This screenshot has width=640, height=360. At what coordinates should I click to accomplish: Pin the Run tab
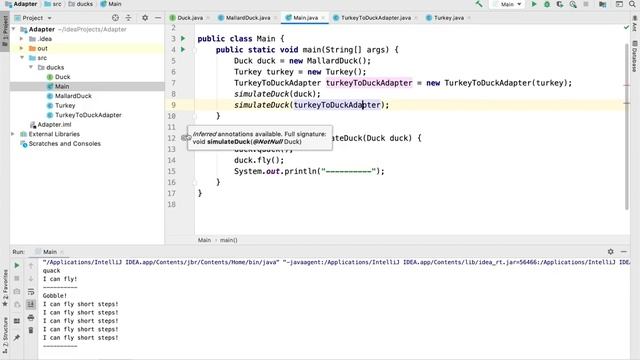17,338
